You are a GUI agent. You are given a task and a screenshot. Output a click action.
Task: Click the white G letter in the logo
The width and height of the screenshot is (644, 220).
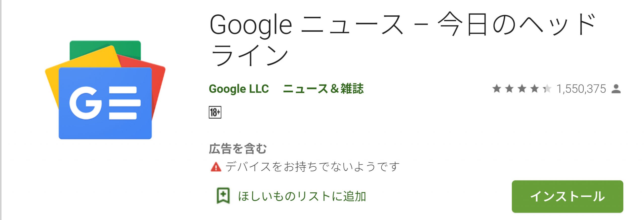coord(85,103)
